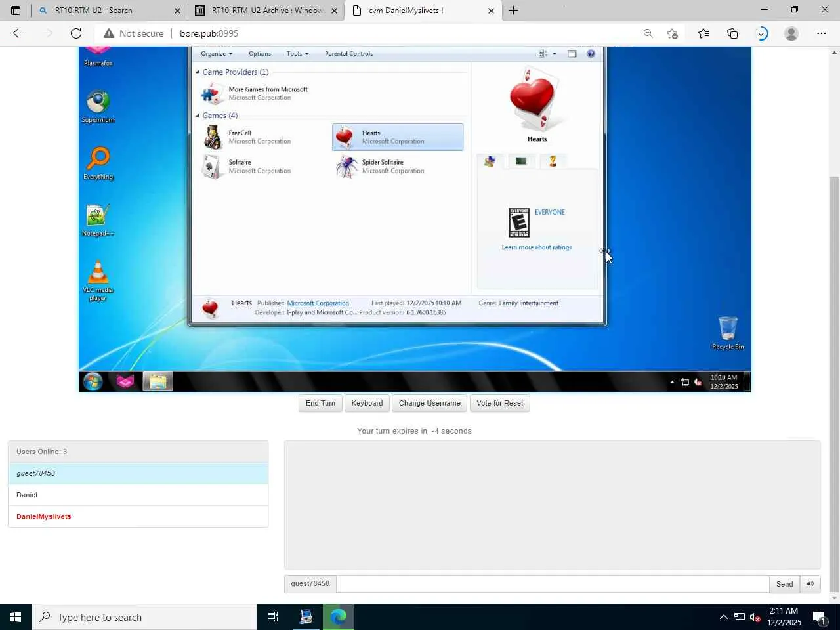
Task: Open the Notepad++ desktop shortcut
Action: 98,220
